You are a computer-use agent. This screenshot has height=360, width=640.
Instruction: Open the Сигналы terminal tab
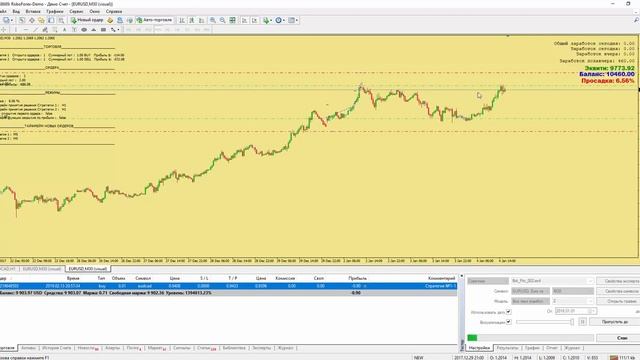tap(182, 348)
